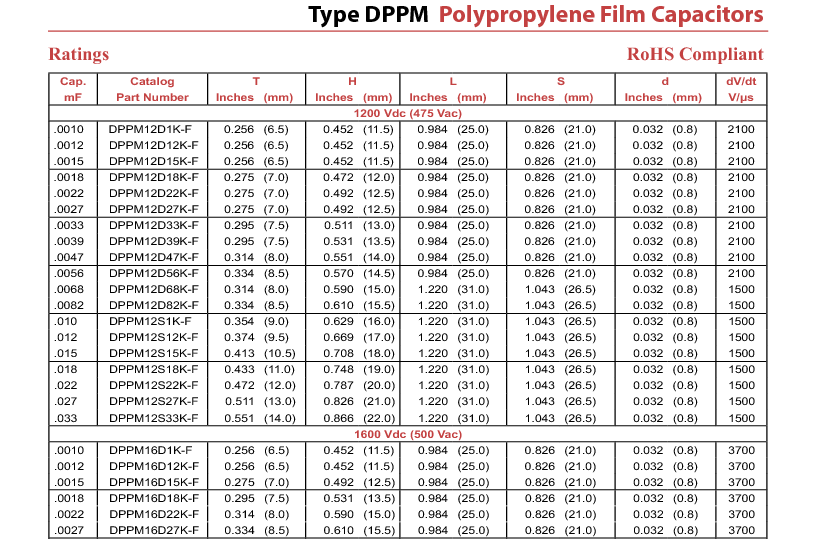Select part number DPPM16D1K-F

tap(150, 450)
